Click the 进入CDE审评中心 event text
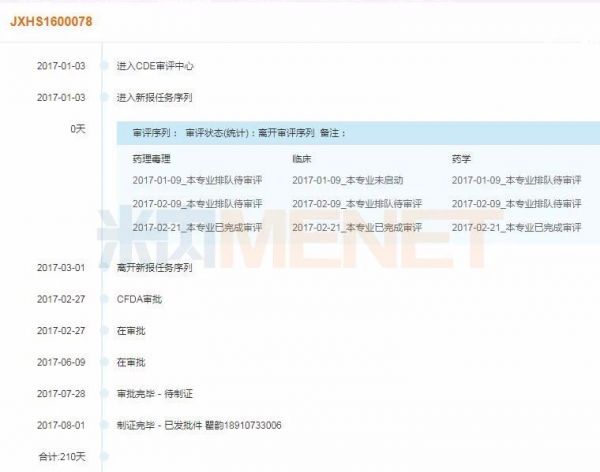Image resolution: width=600 pixels, height=472 pixels. (154, 66)
